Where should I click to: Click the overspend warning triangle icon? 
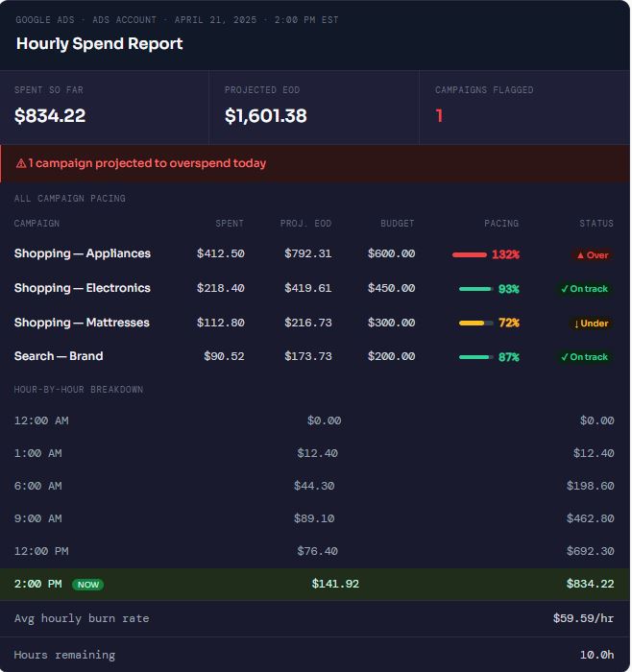(21, 163)
